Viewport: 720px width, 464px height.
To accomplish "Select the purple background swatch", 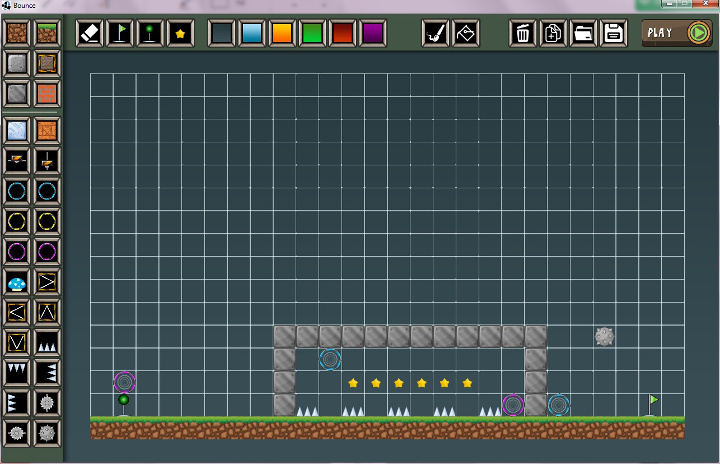I will (x=373, y=33).
